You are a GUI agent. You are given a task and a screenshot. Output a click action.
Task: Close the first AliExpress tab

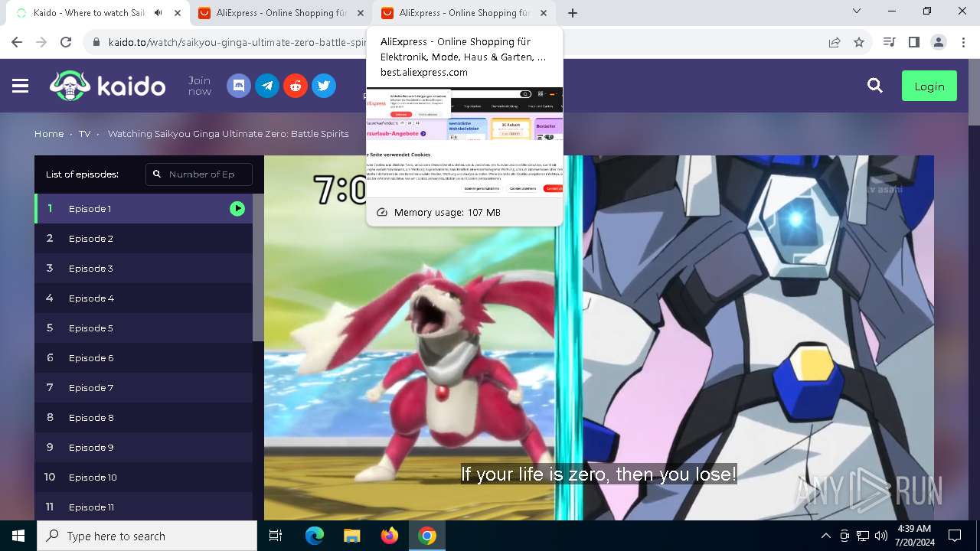click(361, 13)
